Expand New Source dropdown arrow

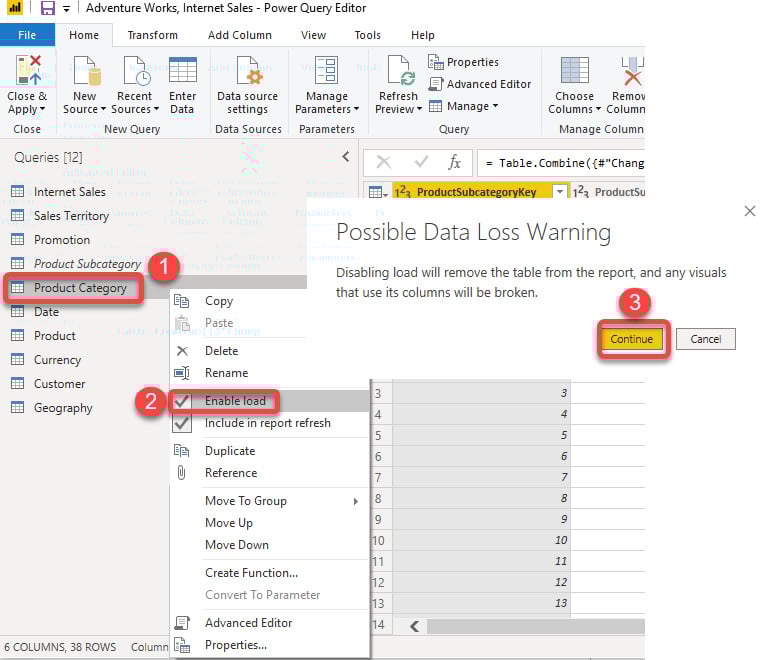103,109
